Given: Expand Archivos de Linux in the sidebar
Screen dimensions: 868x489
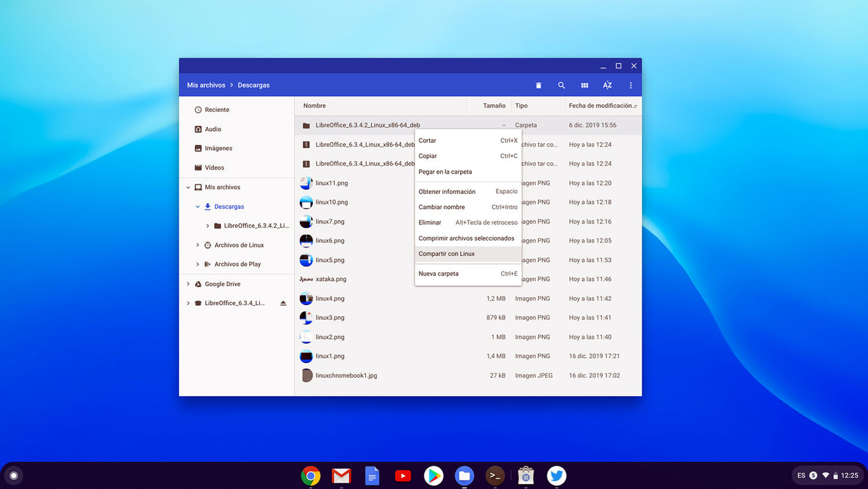Looking at the screenshot, I should pos(198,245).
